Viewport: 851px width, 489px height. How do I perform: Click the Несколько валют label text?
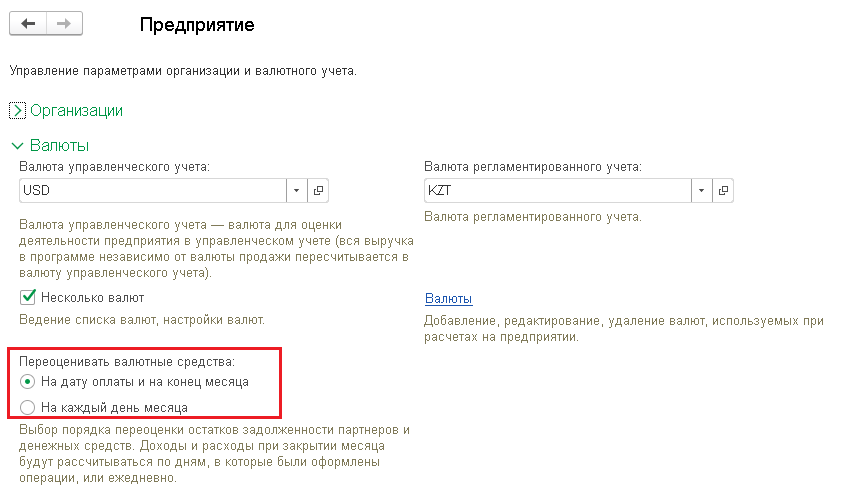coord(92,297)
